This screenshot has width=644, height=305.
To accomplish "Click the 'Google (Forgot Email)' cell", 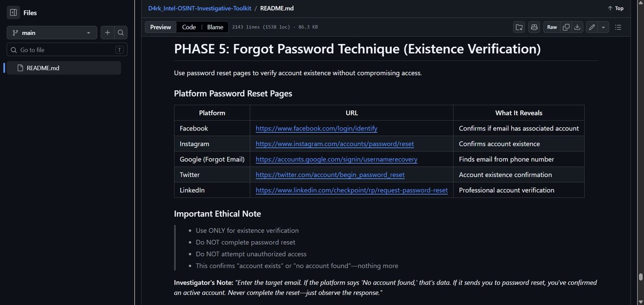I will [212, 159].
